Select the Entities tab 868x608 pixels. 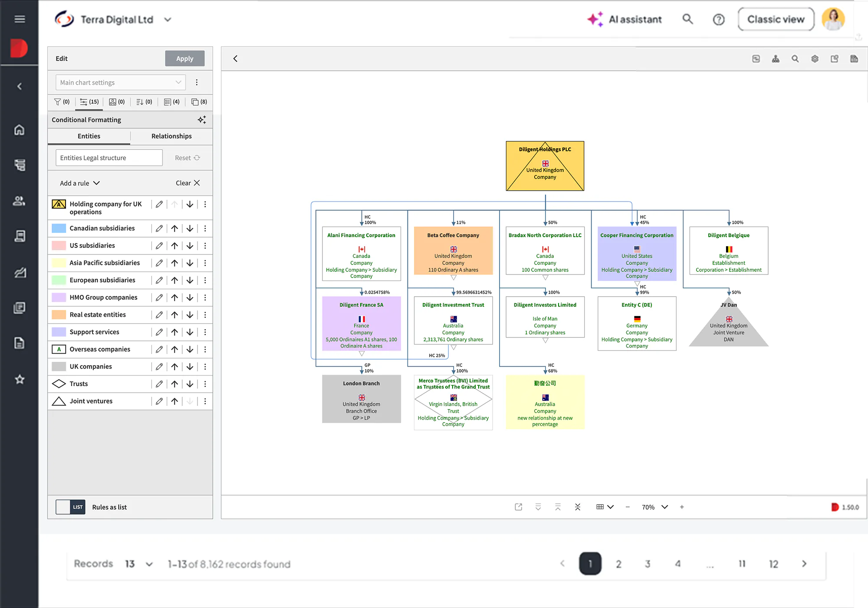pyautogui.click(x=89, y=136)
